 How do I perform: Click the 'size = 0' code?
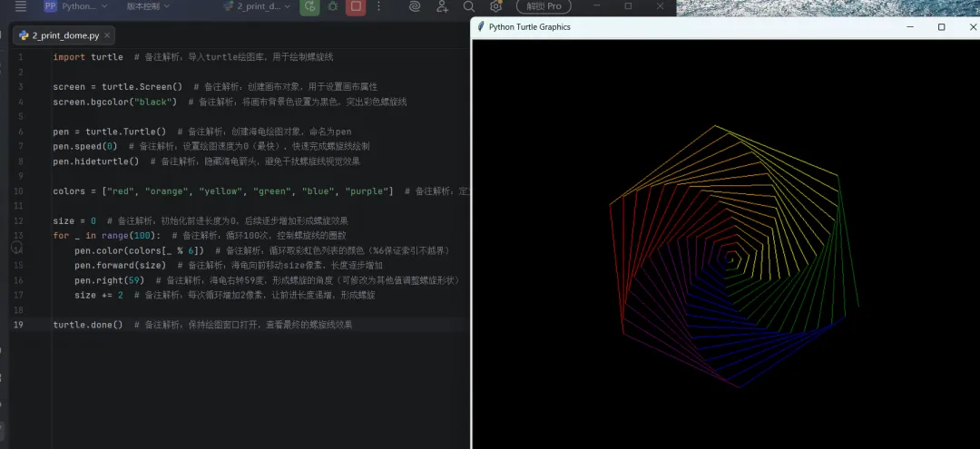point(74,221)
